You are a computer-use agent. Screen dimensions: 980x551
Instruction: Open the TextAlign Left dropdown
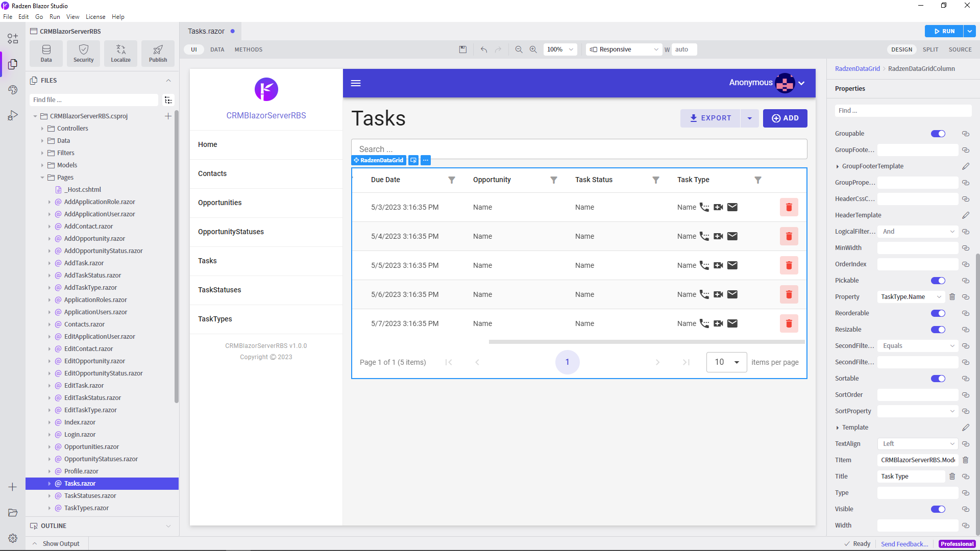click(x=918, y=444)
